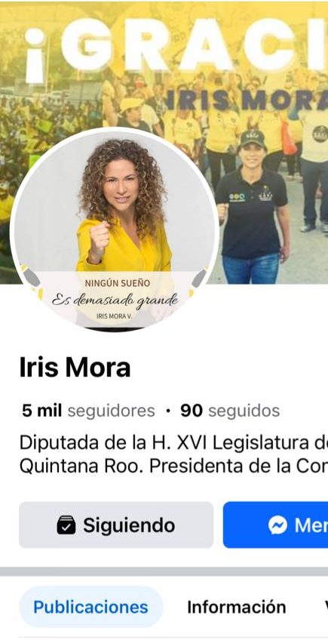Click the round badge on yellow shirt
Viewport: 328px width, 644px height.
coord(320,134)
